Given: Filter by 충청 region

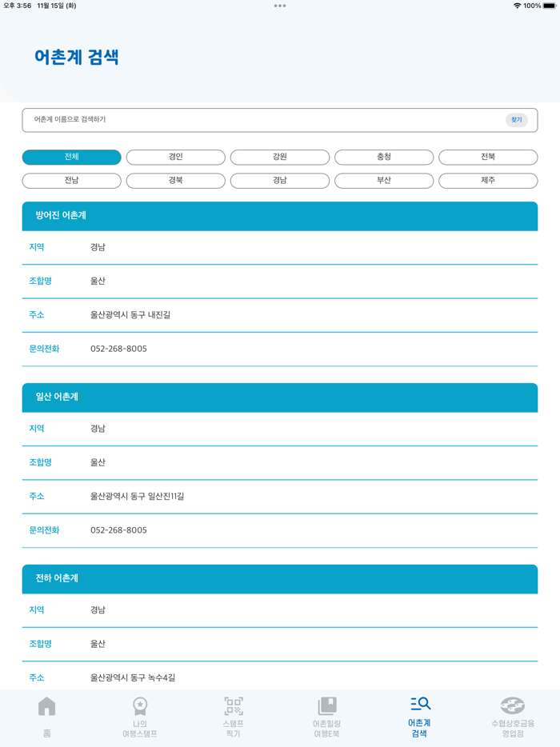Looking at the screenshot, I should [x=384, y=157].
